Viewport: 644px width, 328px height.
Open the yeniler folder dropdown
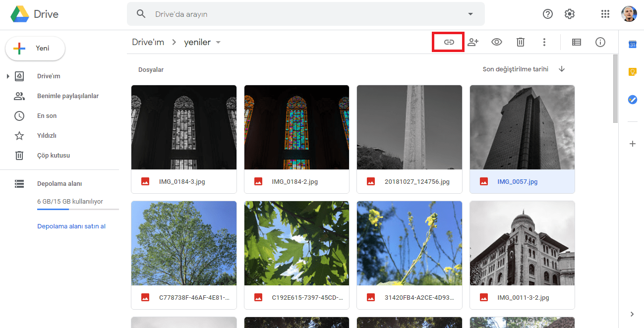click(218, 42)
